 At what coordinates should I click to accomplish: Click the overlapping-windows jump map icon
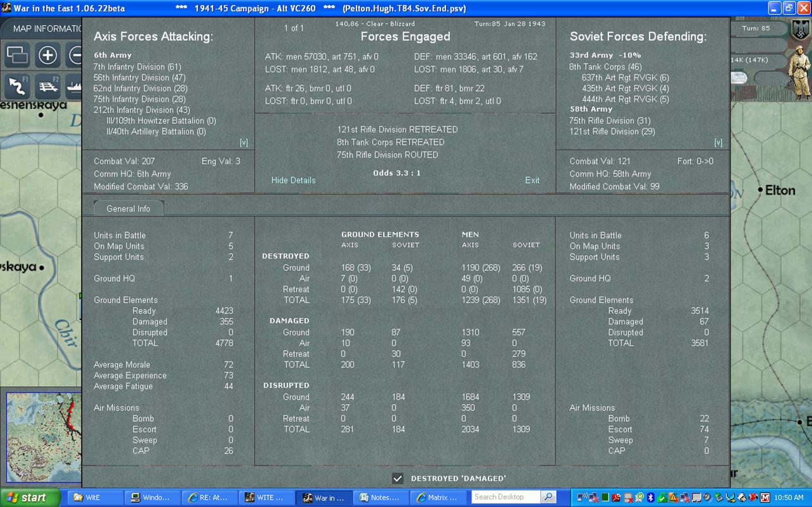tap(17, 56)
